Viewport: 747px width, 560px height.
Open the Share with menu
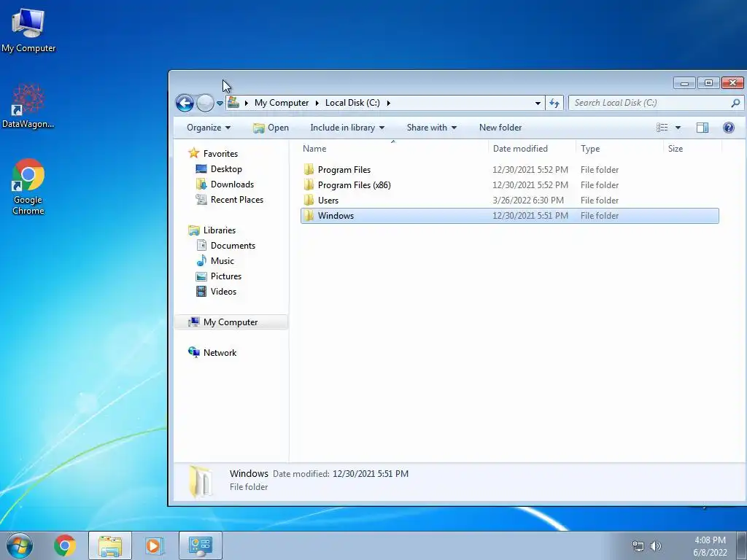[432, 128]
